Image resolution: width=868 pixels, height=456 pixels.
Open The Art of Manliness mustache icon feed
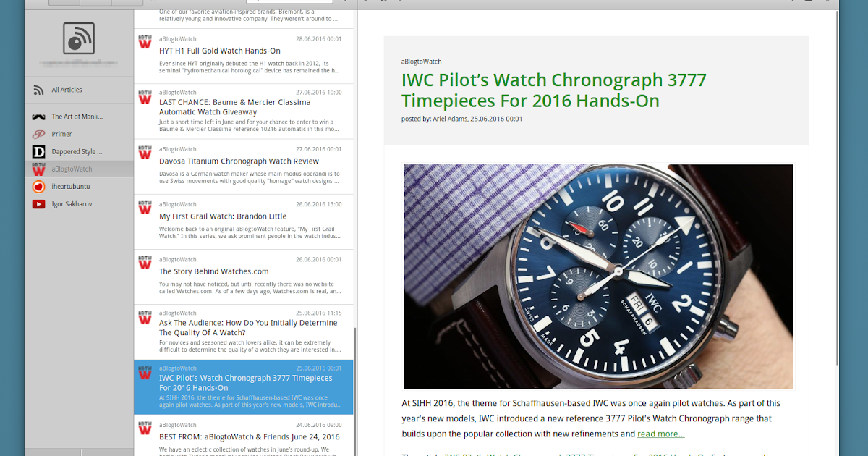point(38,117)
